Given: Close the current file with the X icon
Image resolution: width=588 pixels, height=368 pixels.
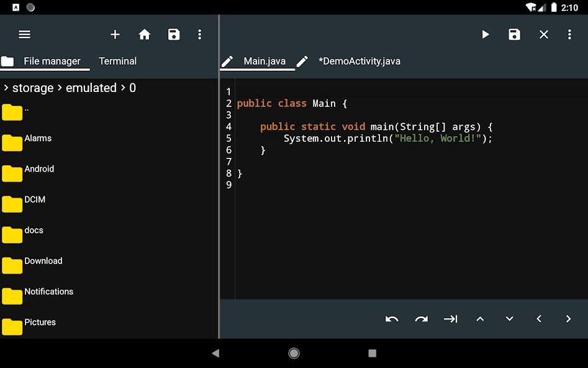Looking at the screenshot, I should [543, 34].
